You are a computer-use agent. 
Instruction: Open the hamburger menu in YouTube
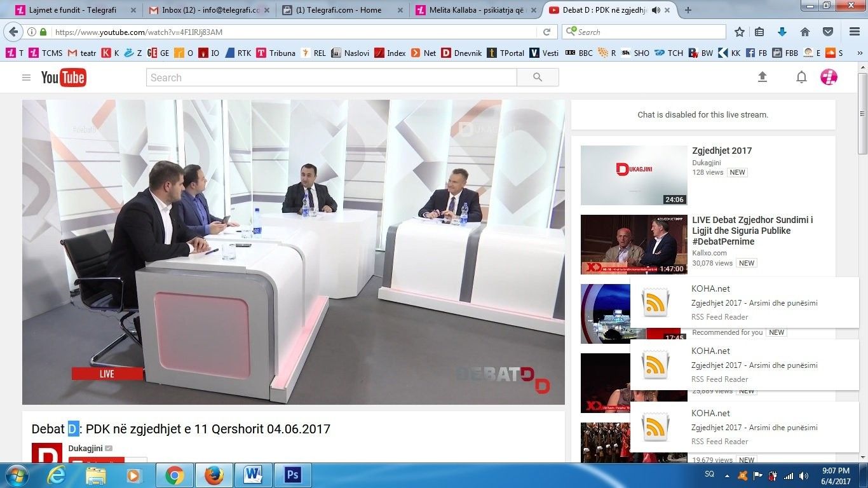click(26, 77)
